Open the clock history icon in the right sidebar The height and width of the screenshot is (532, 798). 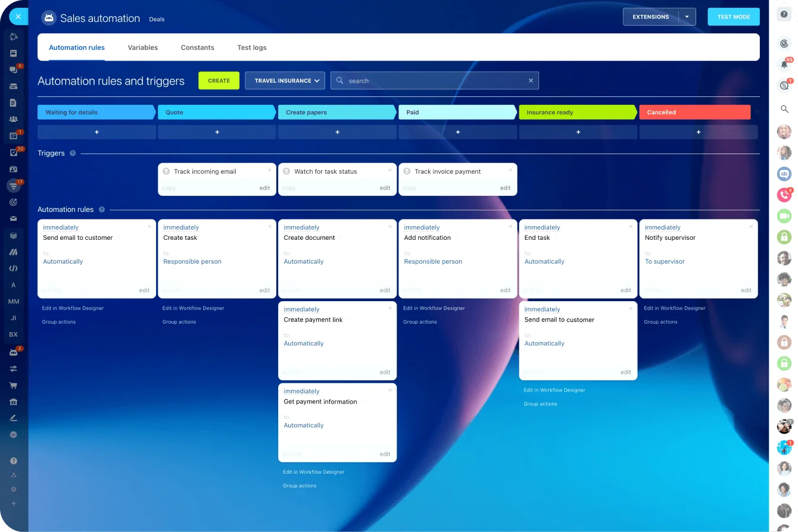(784, 43)
